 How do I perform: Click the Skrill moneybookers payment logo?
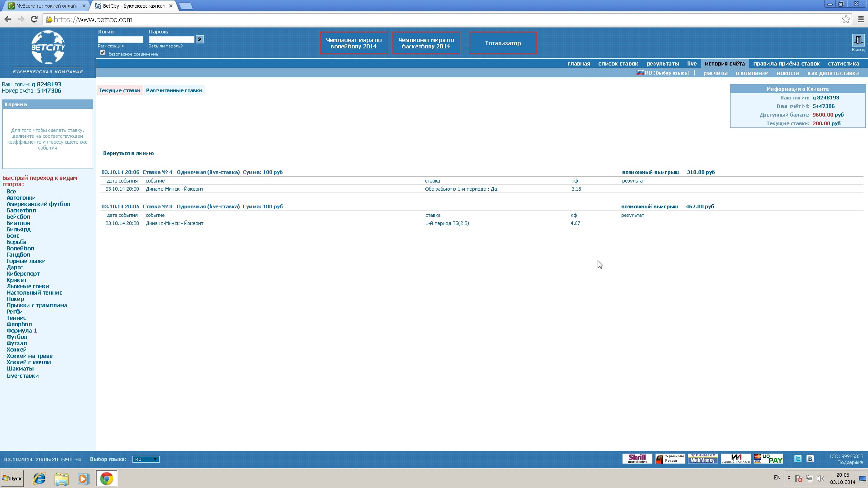click(637, 459)
